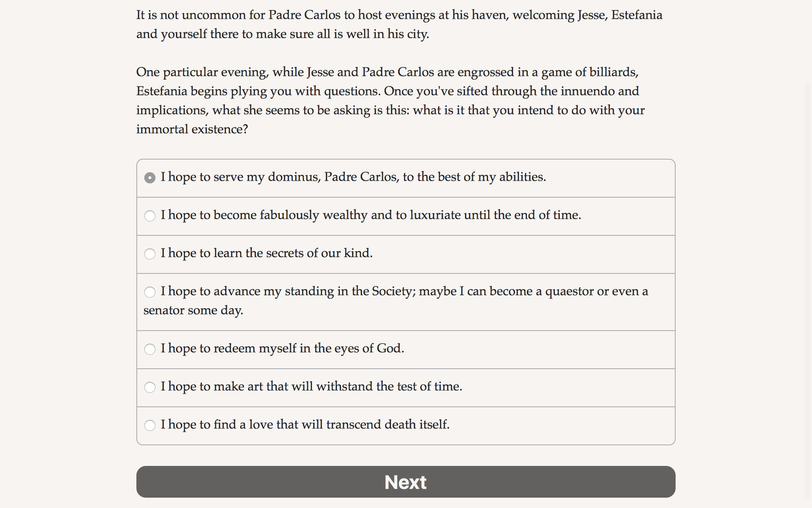Select the radio for finding transcendent love
The width and height of the screenshot is (812, 508).
pos(150,425)
